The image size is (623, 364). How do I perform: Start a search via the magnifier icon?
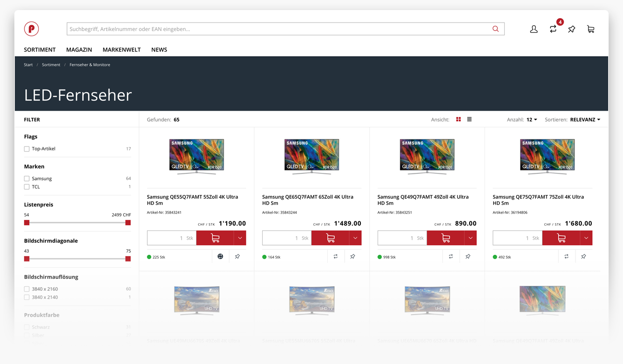(496, 29)
